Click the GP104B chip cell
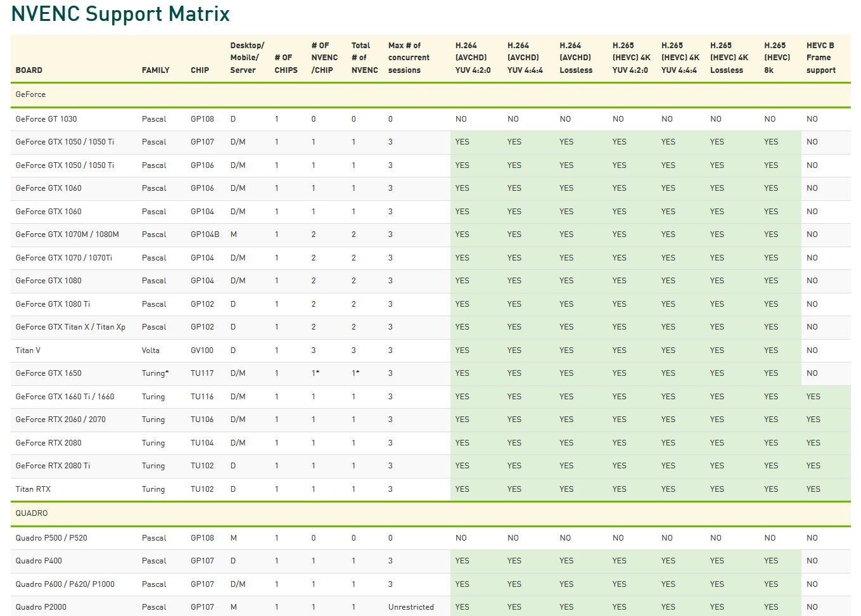Image resolution: width=861 pixels, height=616 pixels. click(x=205, y=234)
